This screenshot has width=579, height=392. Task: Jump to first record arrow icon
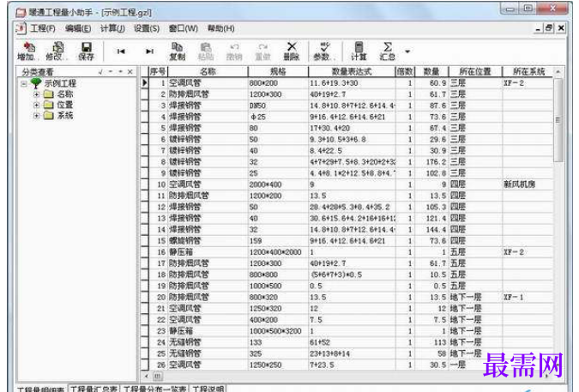coord(121,51)
